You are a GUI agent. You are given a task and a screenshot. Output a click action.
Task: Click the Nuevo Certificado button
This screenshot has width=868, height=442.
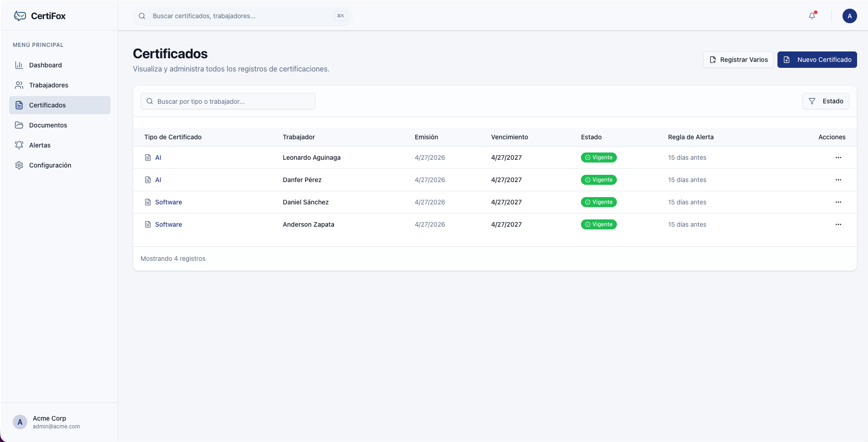pyautogui.click(x=817, y=60)
